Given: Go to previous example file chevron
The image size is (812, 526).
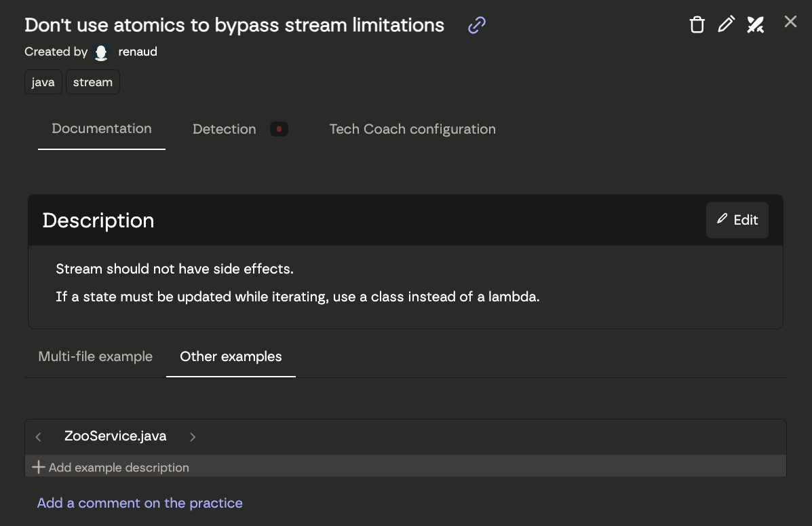Looking at the screenshot, I should [39, 437].
